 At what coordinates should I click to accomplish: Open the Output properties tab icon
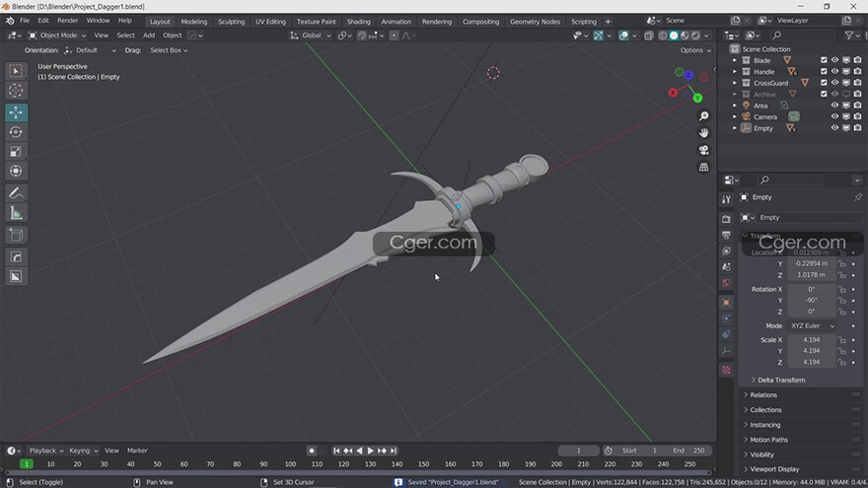726,236
